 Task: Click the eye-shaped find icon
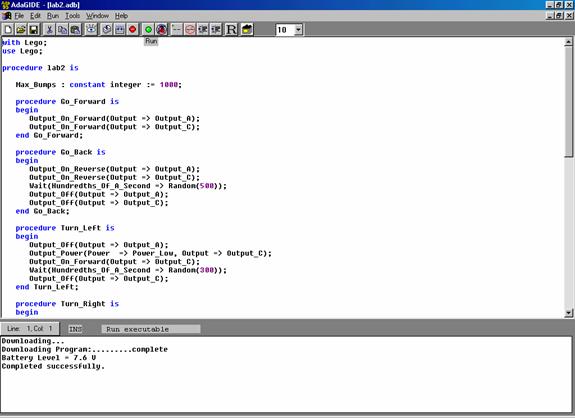[x=91, y=29]
